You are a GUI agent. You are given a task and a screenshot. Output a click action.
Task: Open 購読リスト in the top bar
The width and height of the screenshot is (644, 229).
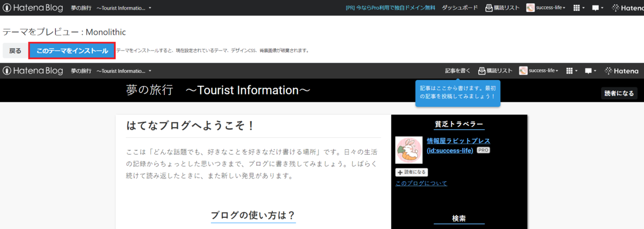502,8
